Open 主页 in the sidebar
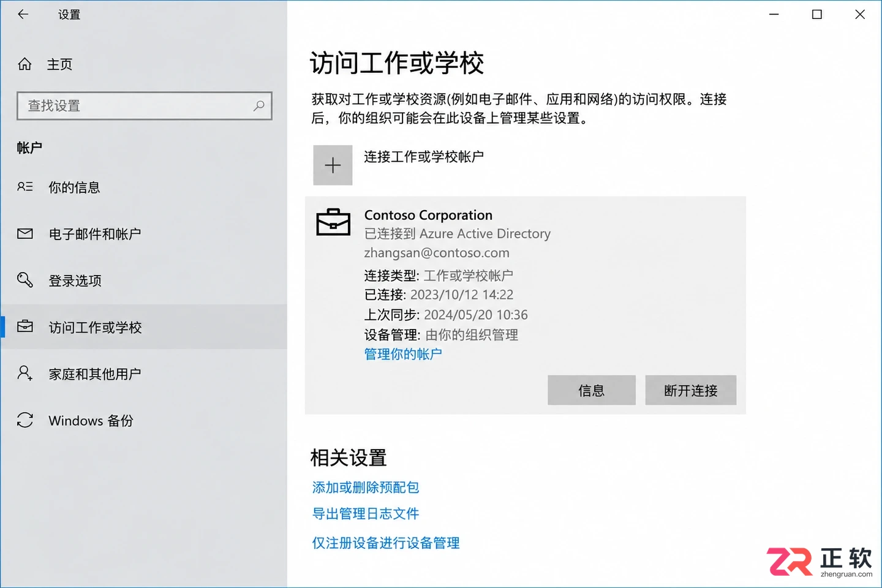This screenshot has width=882, height=588. coord(60,64)
